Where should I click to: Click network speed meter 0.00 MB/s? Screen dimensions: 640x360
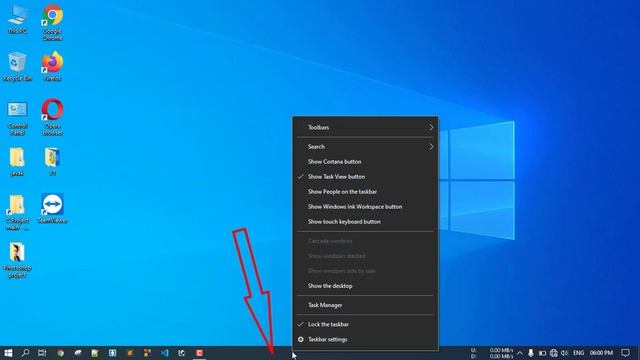pyautogui.click(x=492, y=353)
